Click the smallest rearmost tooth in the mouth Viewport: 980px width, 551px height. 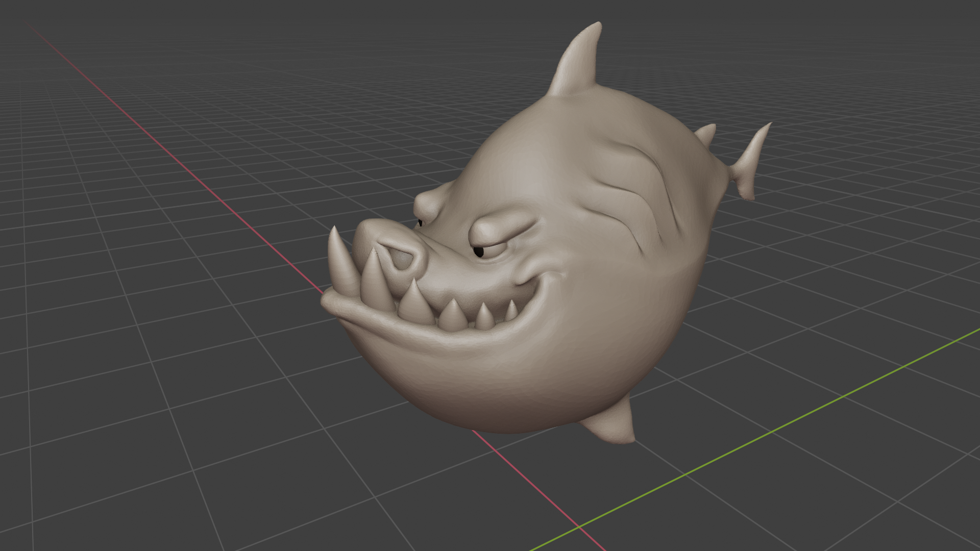(511, 311)
